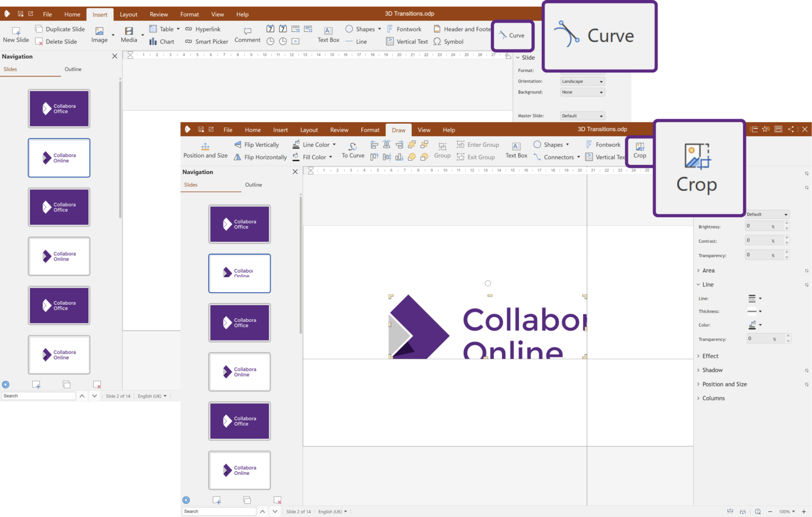Open the Layout tab in the back window
Screen dimensions: 812x517
pos(128,14)
